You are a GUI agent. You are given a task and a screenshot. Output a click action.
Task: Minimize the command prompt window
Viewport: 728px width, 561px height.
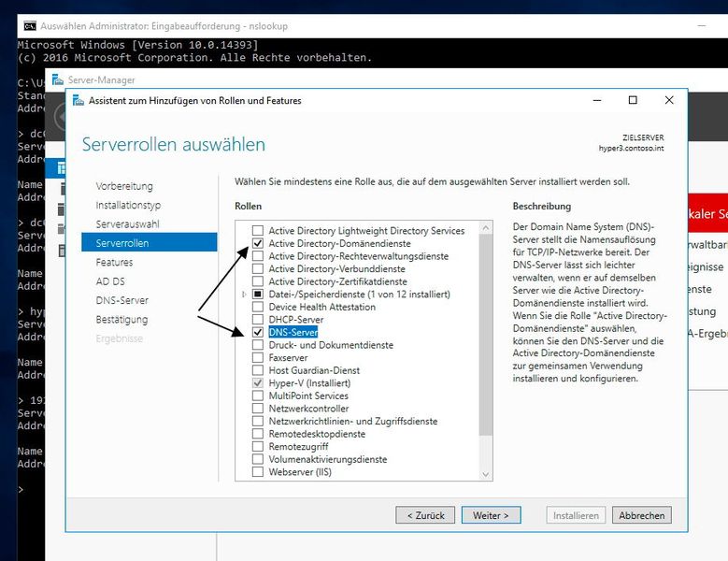[x=702, y=26]
